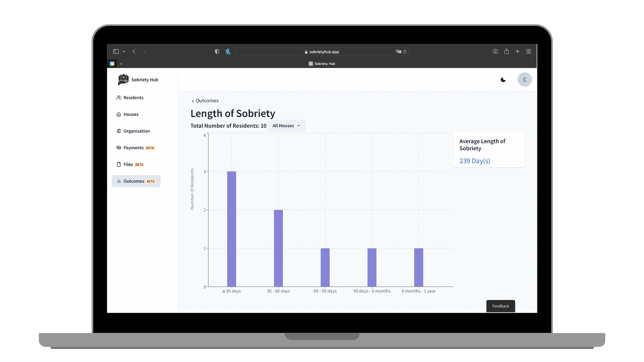Image resolution: width=644 pixels, height=362 pixels.
Task: Click the back chevron to Outcomes
Action: [193, 100]
